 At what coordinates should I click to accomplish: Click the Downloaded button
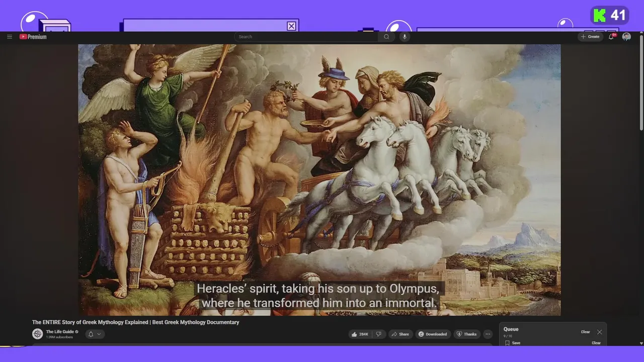click(x=433, y=334)
